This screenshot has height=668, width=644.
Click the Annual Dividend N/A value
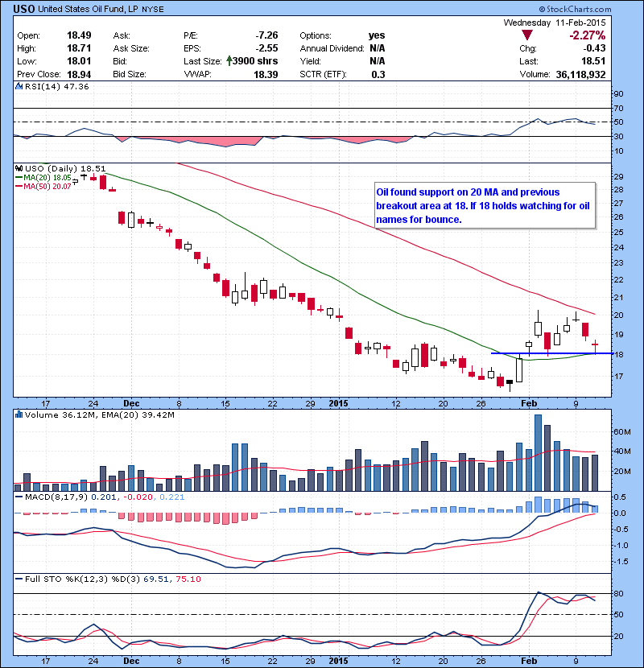(378, 48)
